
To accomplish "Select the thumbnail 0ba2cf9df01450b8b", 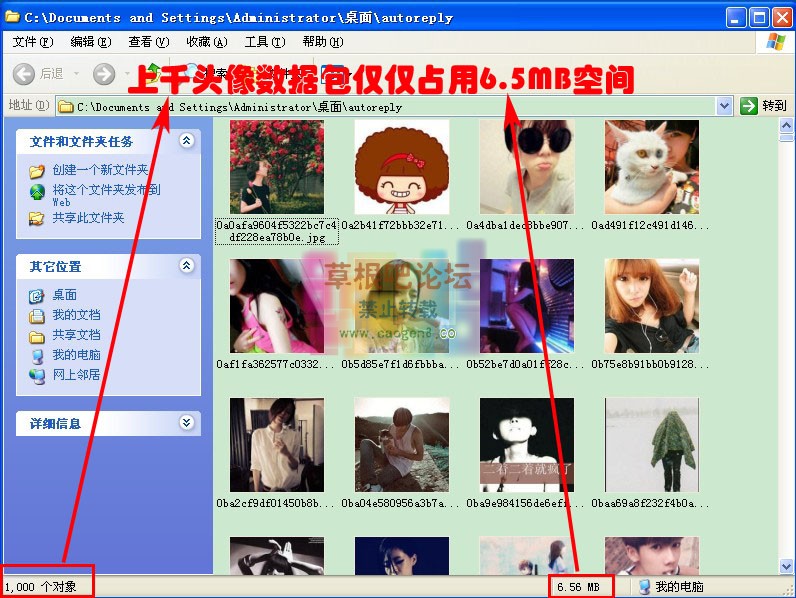I will [x=277, y=445].
